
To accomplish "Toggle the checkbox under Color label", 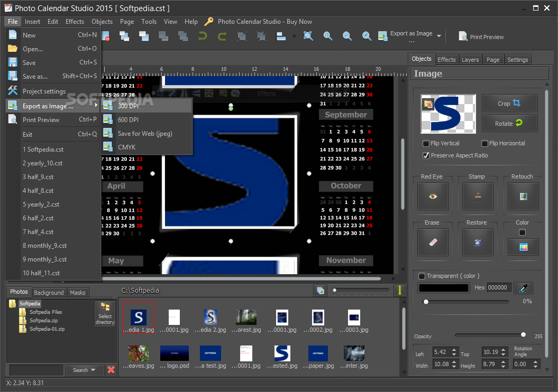I will tap(522, 232).
